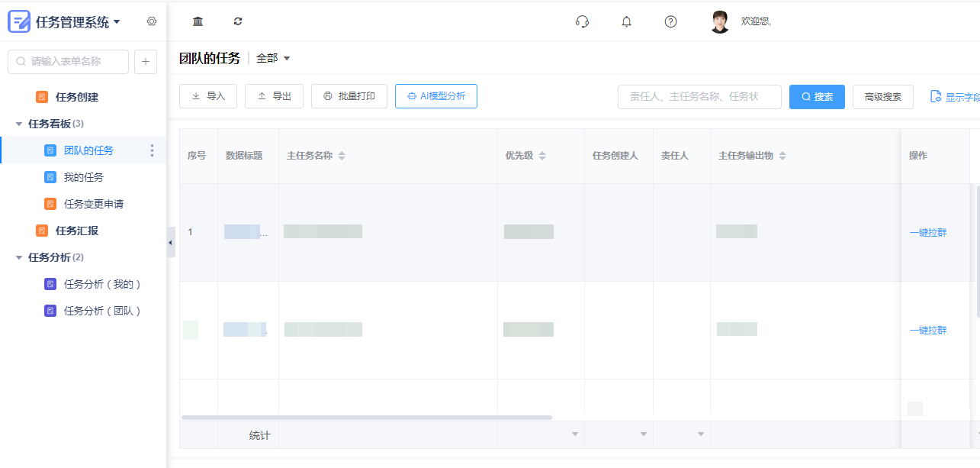Collapse the 任务看板 tree group

coord(19,124)
